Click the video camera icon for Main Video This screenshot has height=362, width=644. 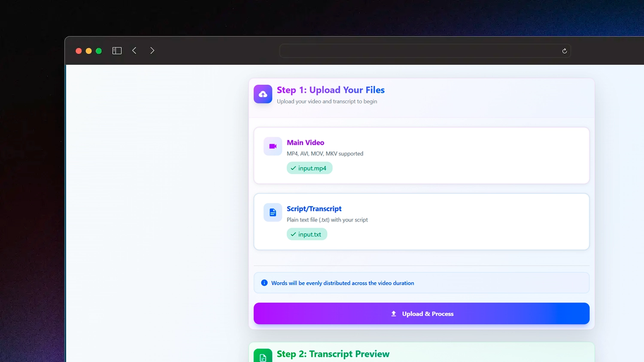click(x=273, y=146)
